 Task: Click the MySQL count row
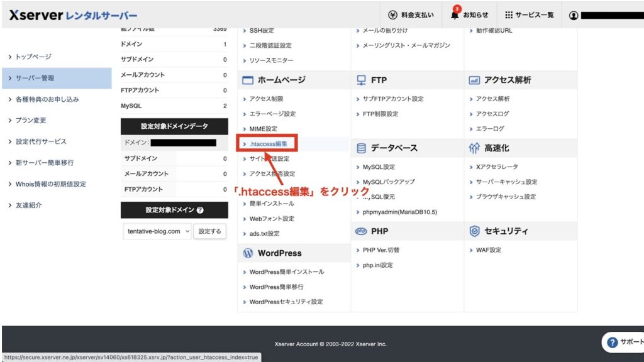point(174,106)
